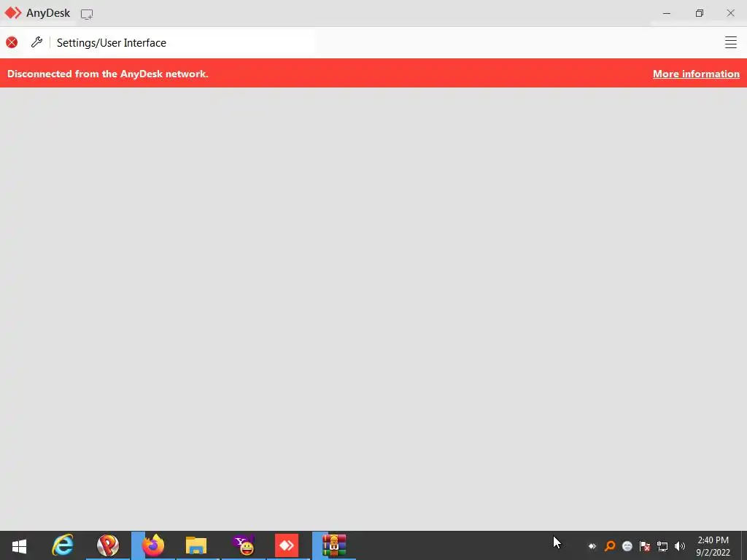Minimize the AnyDesk window
This screenshot has height=560, width=747.
(667, 13)
